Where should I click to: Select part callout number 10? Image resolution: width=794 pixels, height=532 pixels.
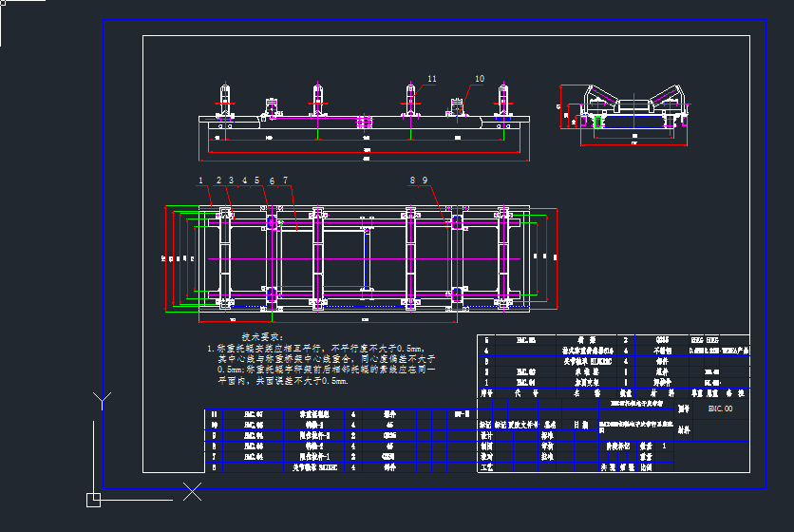click(x=479, y=79)
